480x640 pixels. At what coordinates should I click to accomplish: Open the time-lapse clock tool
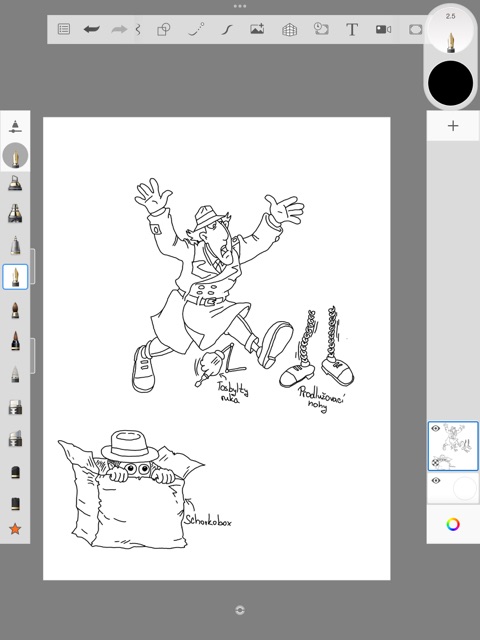[321, 29]
